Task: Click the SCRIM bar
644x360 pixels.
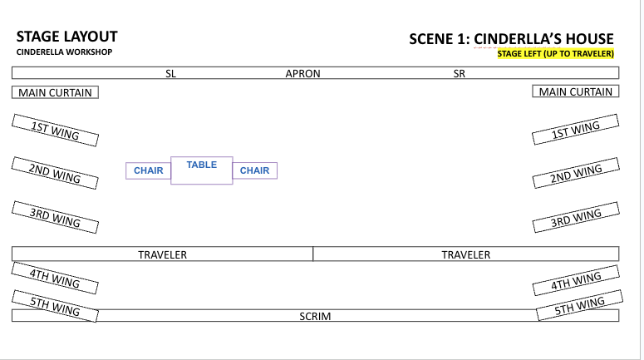Action: 316,316
